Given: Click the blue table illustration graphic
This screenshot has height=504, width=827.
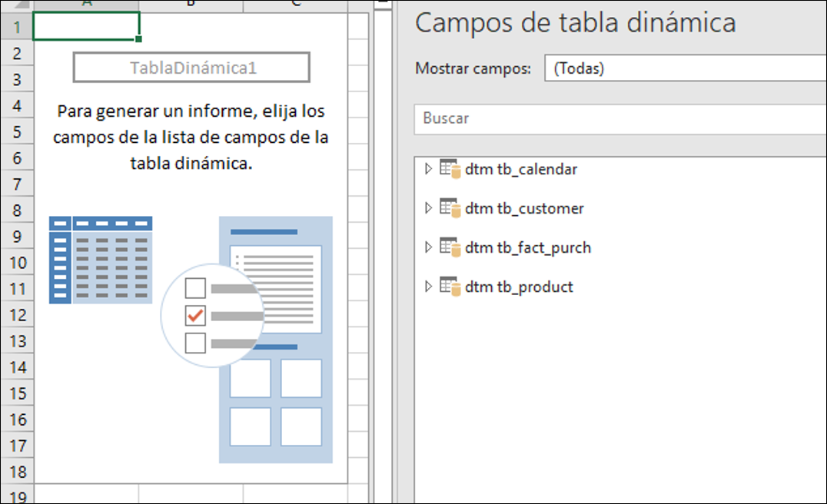Looking at the screenshot, I should 101,260.
